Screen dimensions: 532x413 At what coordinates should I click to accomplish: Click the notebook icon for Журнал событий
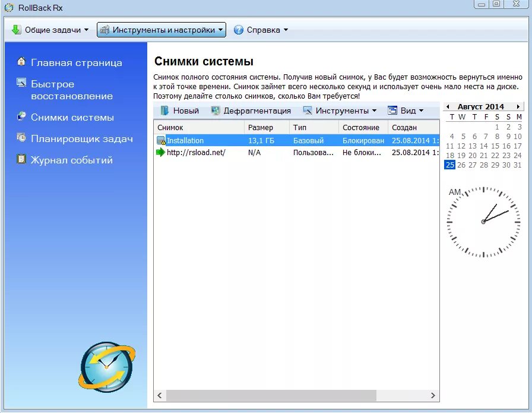point(21,159)
